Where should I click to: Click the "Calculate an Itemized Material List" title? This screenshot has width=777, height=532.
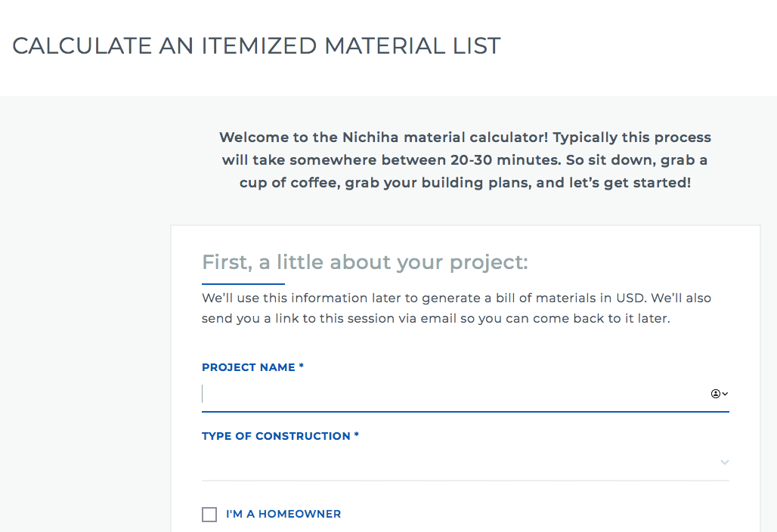256,46
